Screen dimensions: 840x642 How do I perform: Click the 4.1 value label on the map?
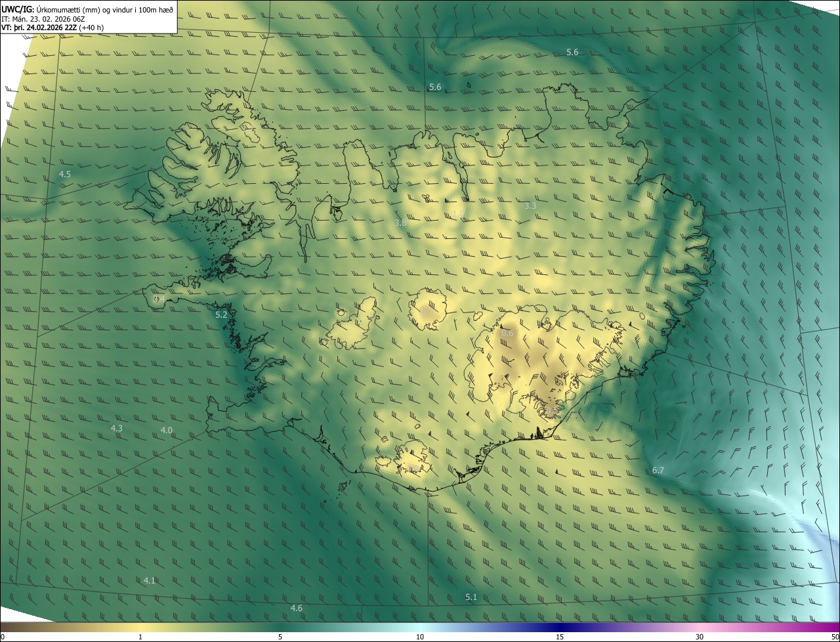point(150,580)
